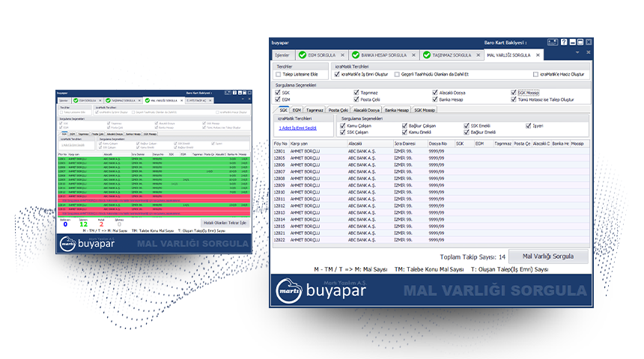Click the green check icon on the EGM SORGULA tab in the right window
The width and height of the screenshot is (644, 359).
303,55
